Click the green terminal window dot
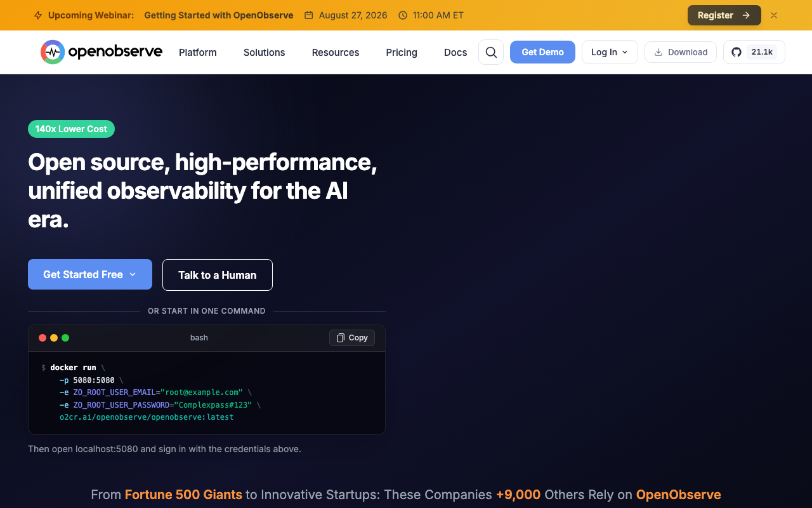The height and width of the screenshot is (508, 812). tap(65, 338)
